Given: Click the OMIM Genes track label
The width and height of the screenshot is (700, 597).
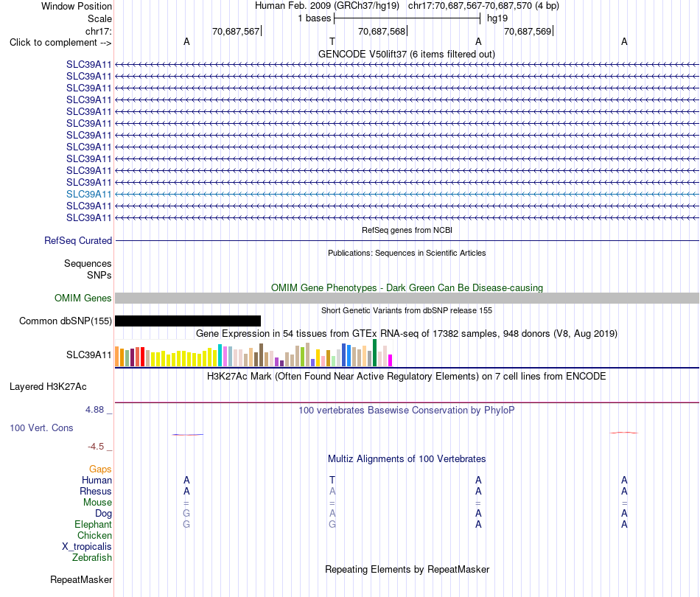Looking at the screenshot, I should [x=83, y=298].
